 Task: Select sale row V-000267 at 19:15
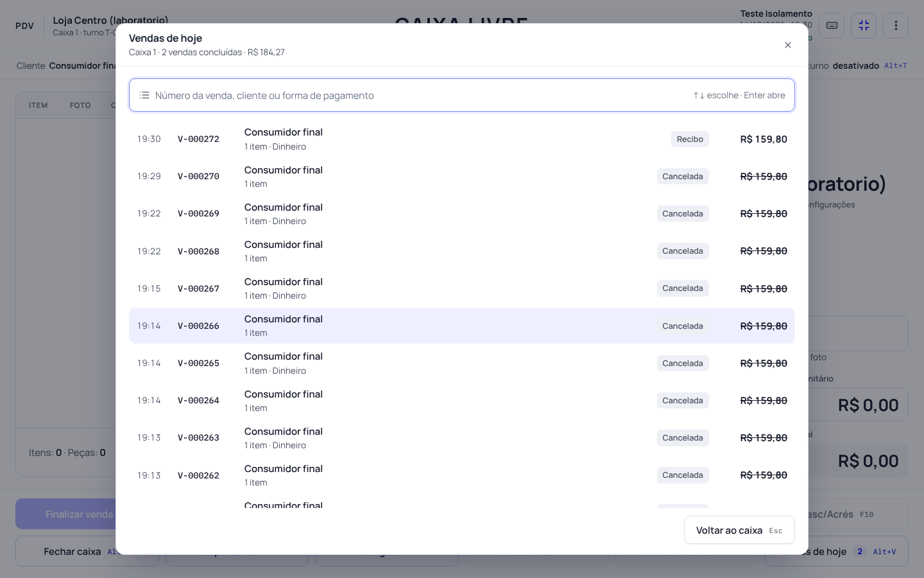point(462,288)
